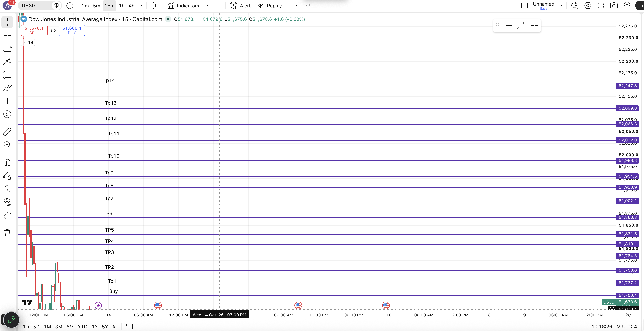Open the emoji icons tool
This screenshot has width=644, height=331.
click(x=7, y=114)
